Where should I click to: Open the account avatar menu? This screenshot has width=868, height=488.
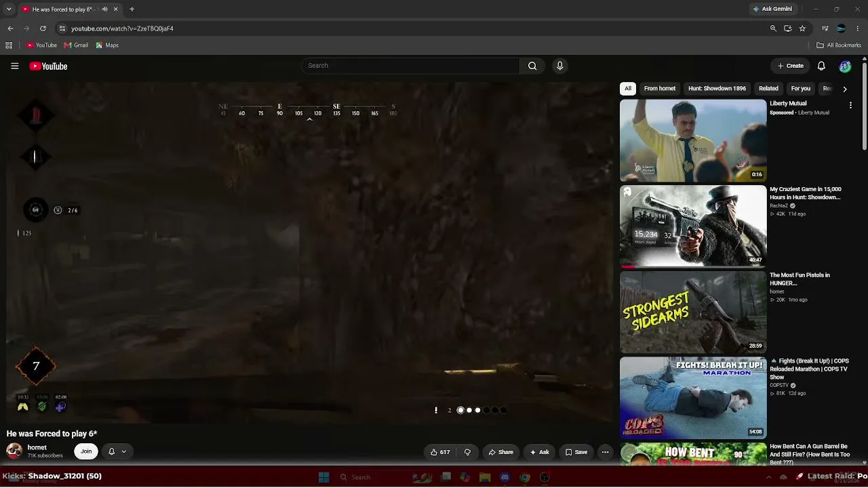(x=845, y=66)
